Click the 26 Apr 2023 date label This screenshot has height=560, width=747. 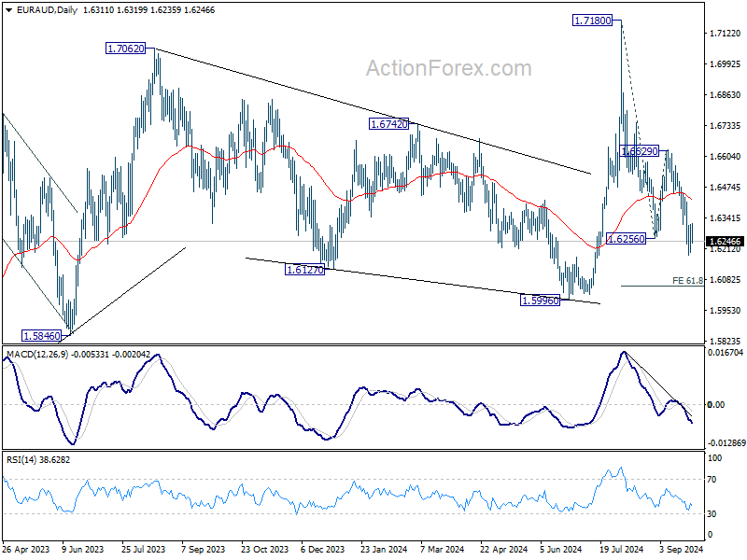26,549
